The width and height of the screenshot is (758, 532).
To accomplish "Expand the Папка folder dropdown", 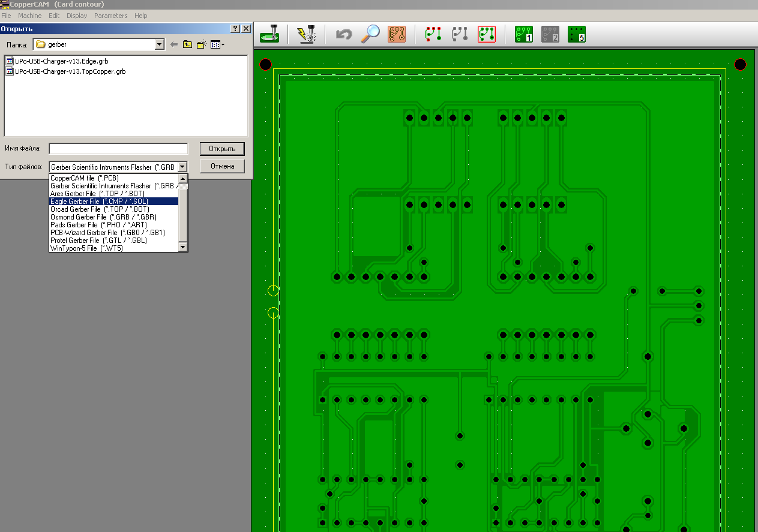I will (159, 44).
